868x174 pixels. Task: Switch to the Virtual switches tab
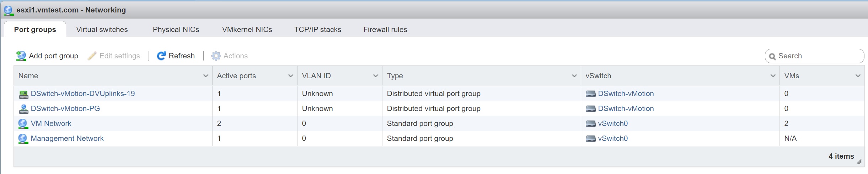102,30
